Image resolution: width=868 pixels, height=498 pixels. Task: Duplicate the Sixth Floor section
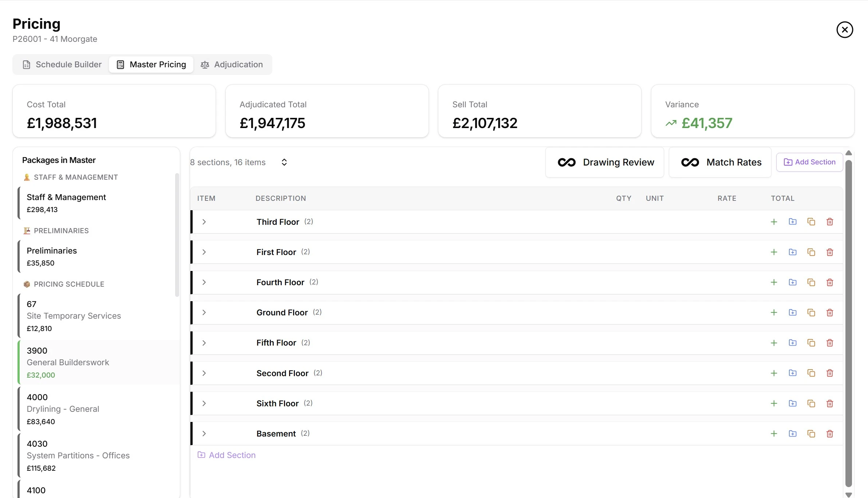click(811, 403)
